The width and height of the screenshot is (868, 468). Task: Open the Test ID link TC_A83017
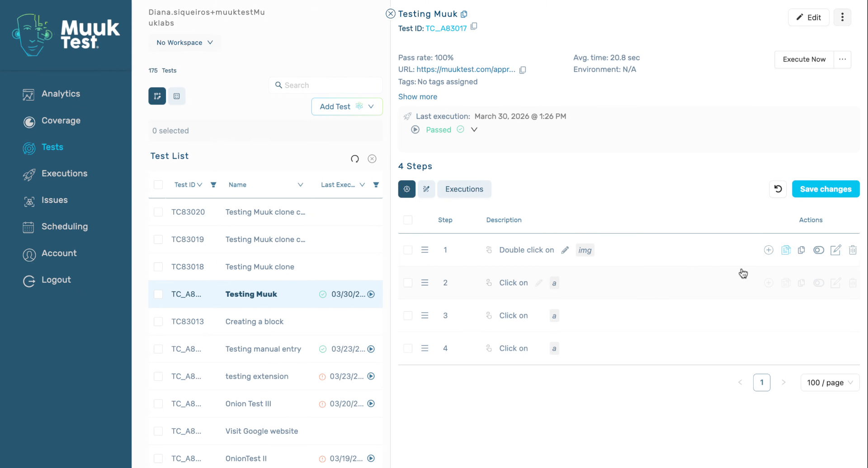click(x=446, y=28)
